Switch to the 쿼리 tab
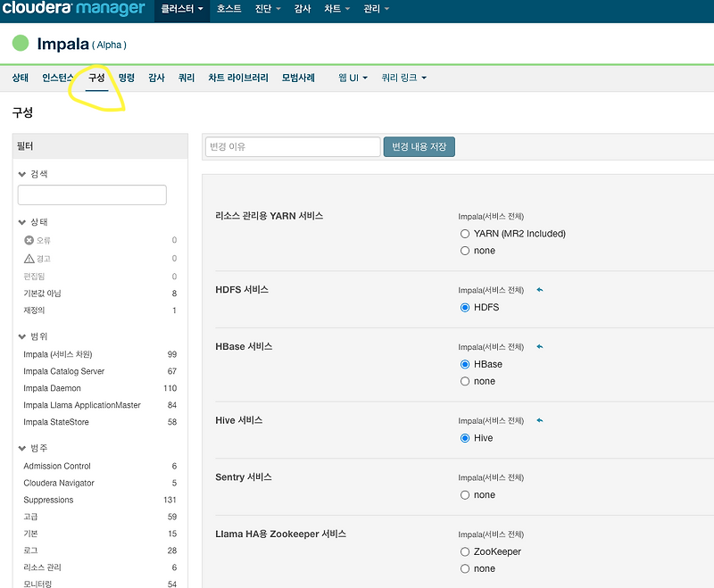This screenshot has height=588, width=714. coord(187,78)
